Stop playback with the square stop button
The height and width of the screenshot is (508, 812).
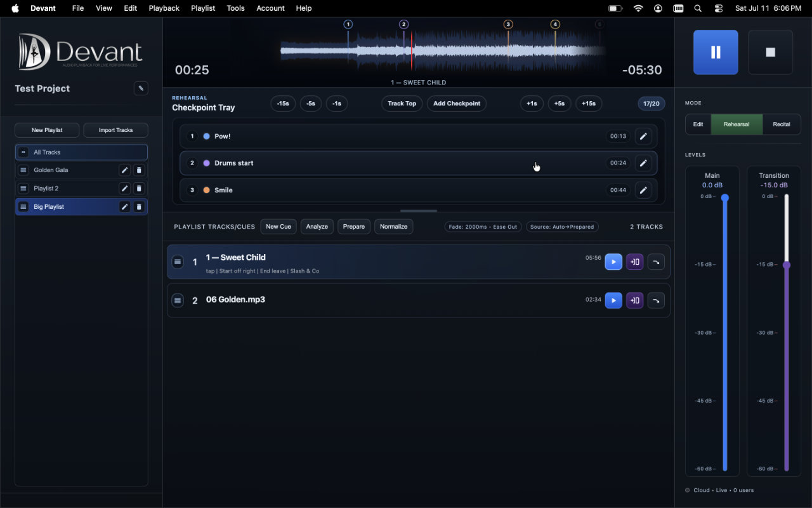(x=771, y=52)
